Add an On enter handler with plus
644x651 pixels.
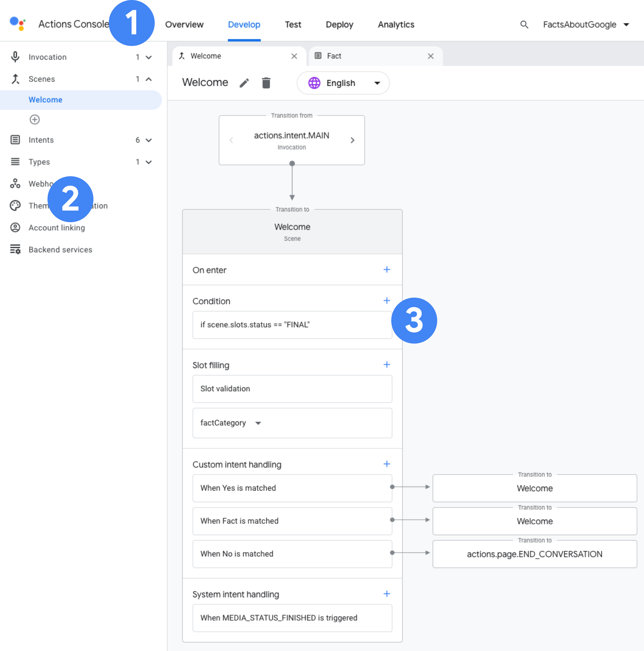click(x=387, y=270)
